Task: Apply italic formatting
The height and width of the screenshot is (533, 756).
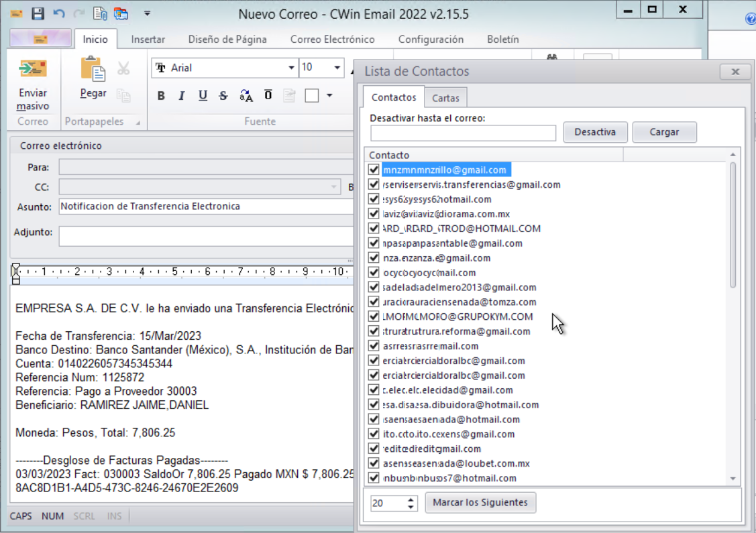Action: pyautogui.click(x=181, y=96)
